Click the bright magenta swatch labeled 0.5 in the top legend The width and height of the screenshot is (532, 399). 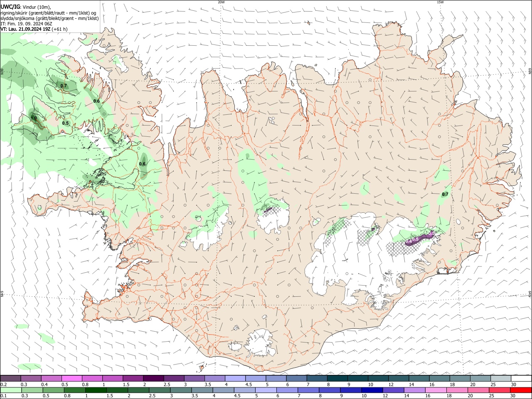71,378
